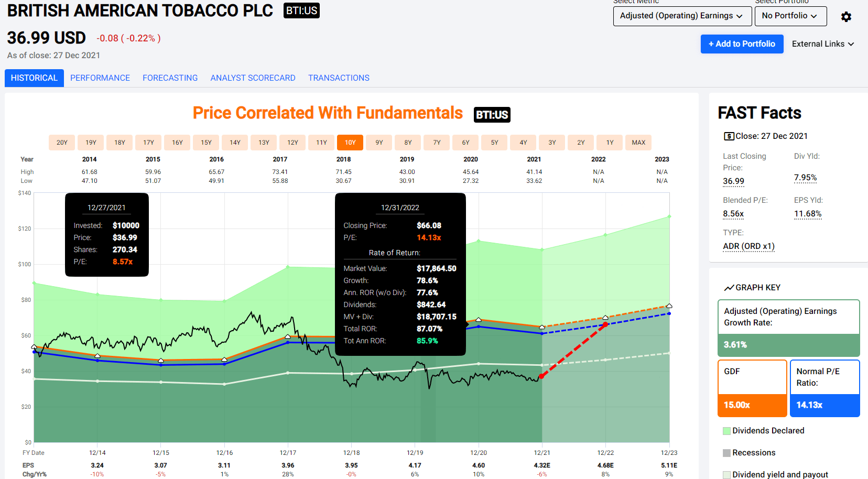Image resolution: width=868 pixels, height=479 pixels.
Task: Select the 12Y time range
Action: click(x=292, y=143)
